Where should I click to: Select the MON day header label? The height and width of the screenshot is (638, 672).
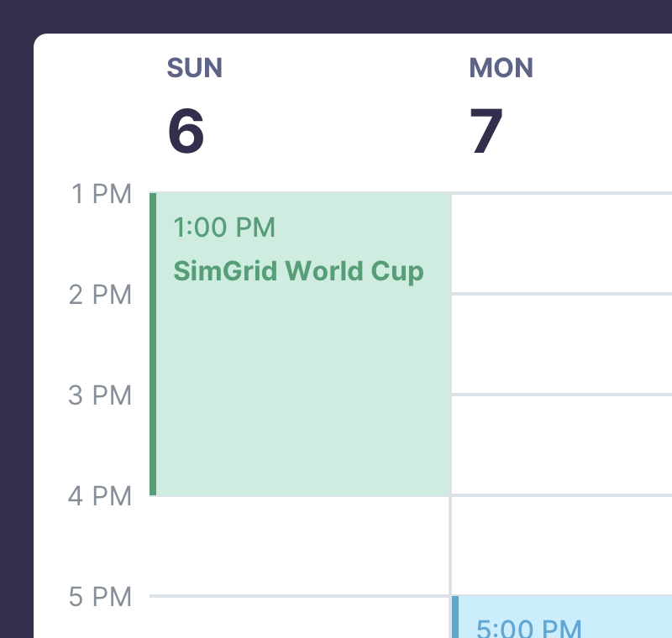pyautogui.click(x=501, y=68)
